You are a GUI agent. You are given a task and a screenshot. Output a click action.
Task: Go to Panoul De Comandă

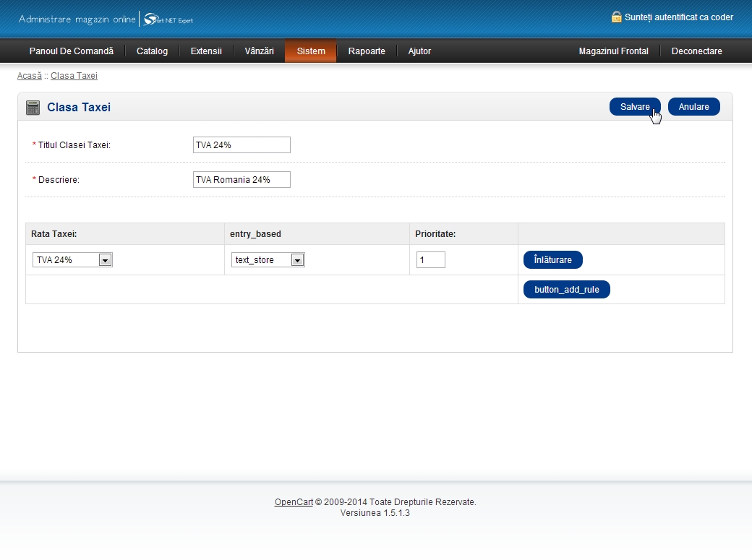pos(71,51)
